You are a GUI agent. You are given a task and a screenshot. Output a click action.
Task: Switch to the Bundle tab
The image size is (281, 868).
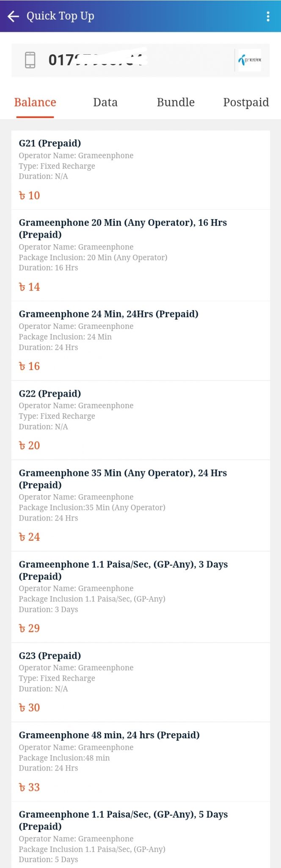pos(176,102)
